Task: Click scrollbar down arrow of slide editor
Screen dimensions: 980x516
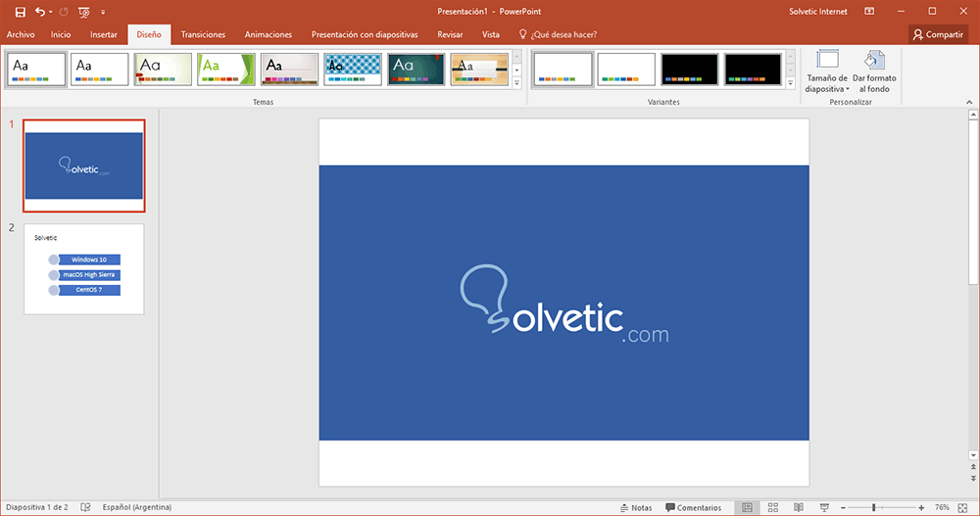Action: click(x=973, y=455)
